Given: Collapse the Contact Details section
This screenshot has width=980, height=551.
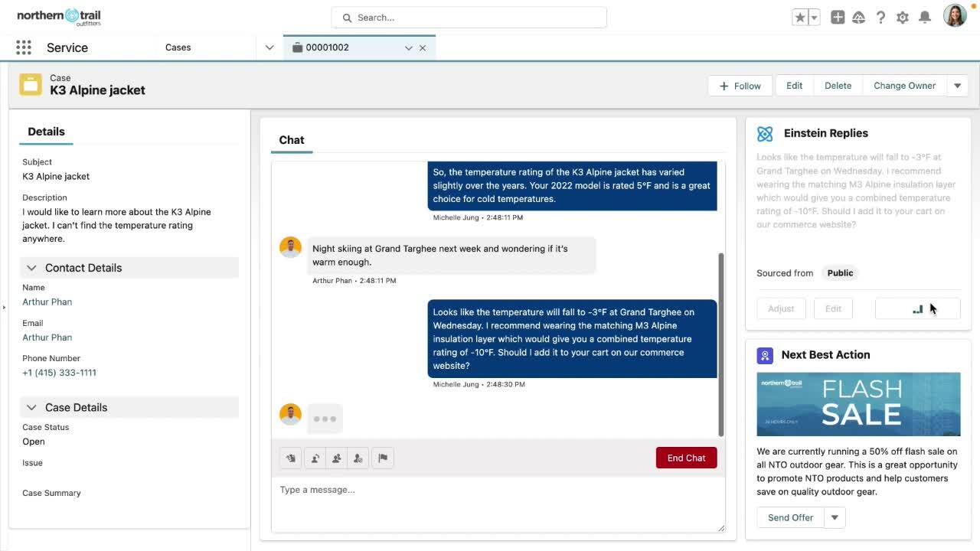Looking at the screenshot, I should click(x=31, y=268).
